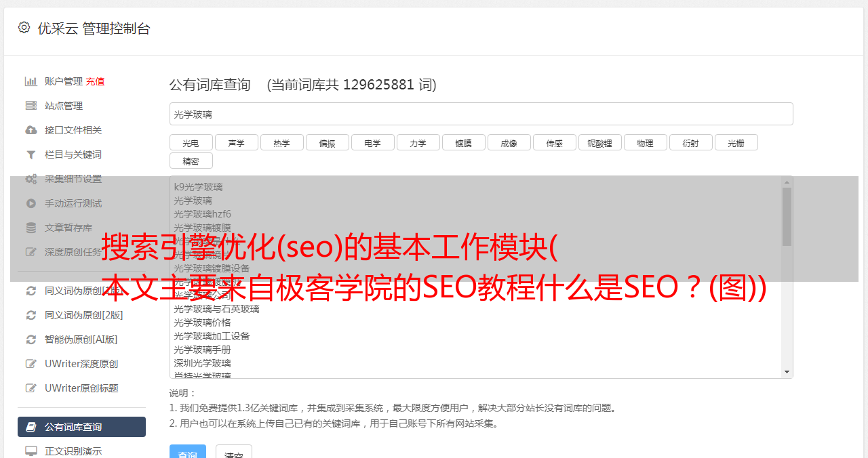Open the 公有词库查询 menu item
This screenshot has width=868, height=458.
coord(81,427)
